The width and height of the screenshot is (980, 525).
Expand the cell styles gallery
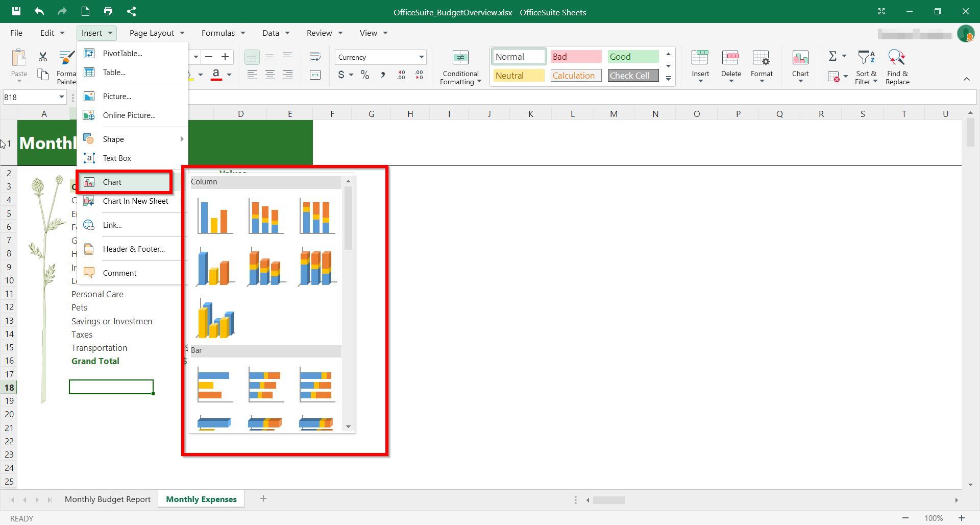coord(668,78)
